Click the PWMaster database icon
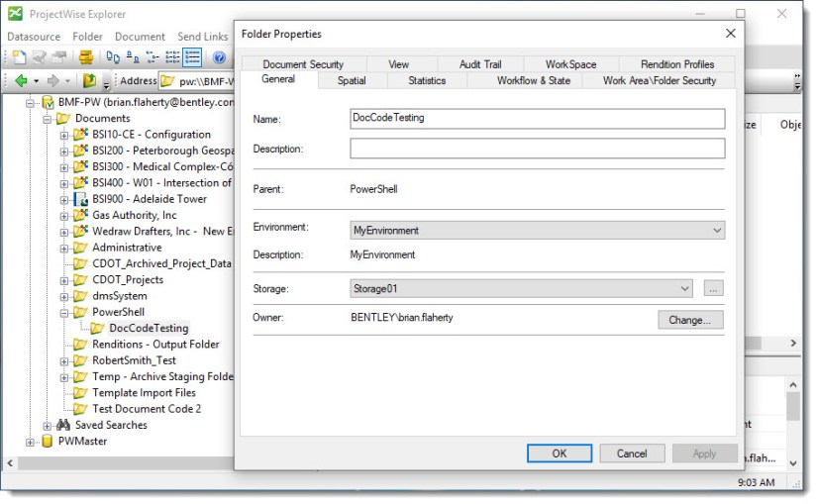 click(x=48, y=441)
